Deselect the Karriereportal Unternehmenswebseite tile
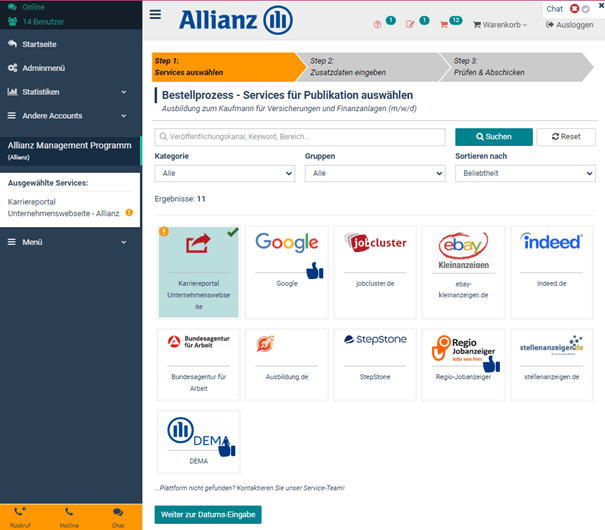The width and height of the screenshot is (605, 530). [x=198, y=272]
